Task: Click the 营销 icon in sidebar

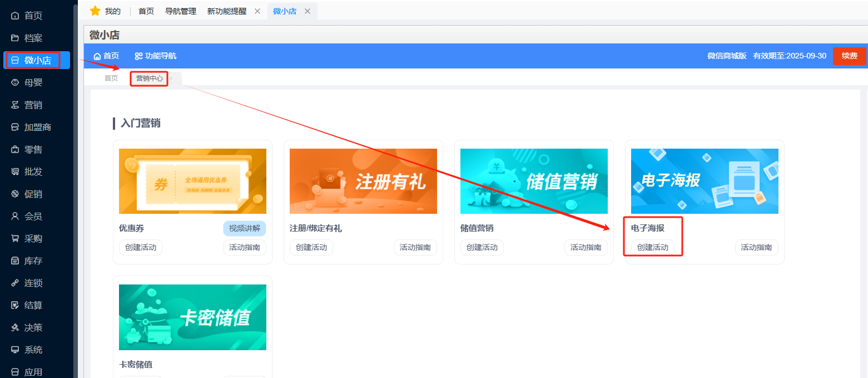Action: point(15,105)
